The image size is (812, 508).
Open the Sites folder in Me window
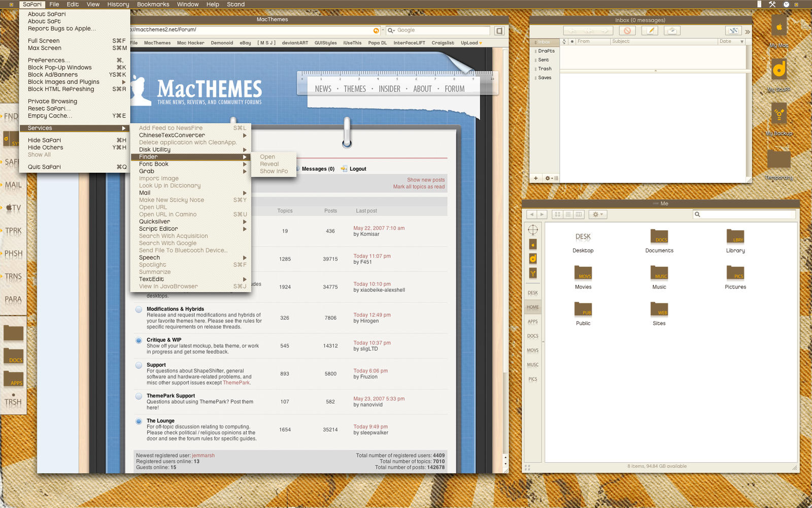point(659,313)
